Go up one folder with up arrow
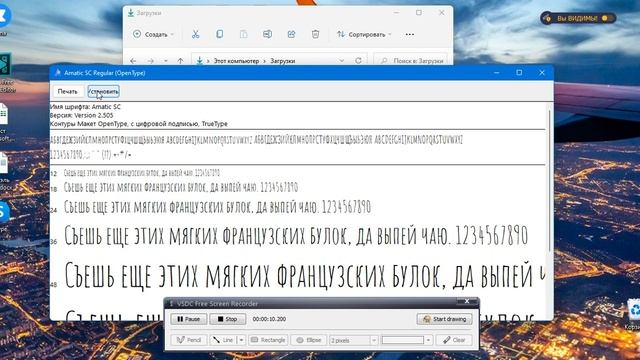 click(x=180, y=61)
